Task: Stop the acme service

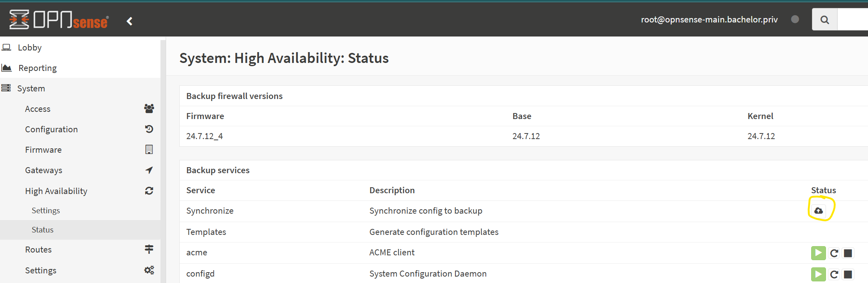Action: coord(848,253)
